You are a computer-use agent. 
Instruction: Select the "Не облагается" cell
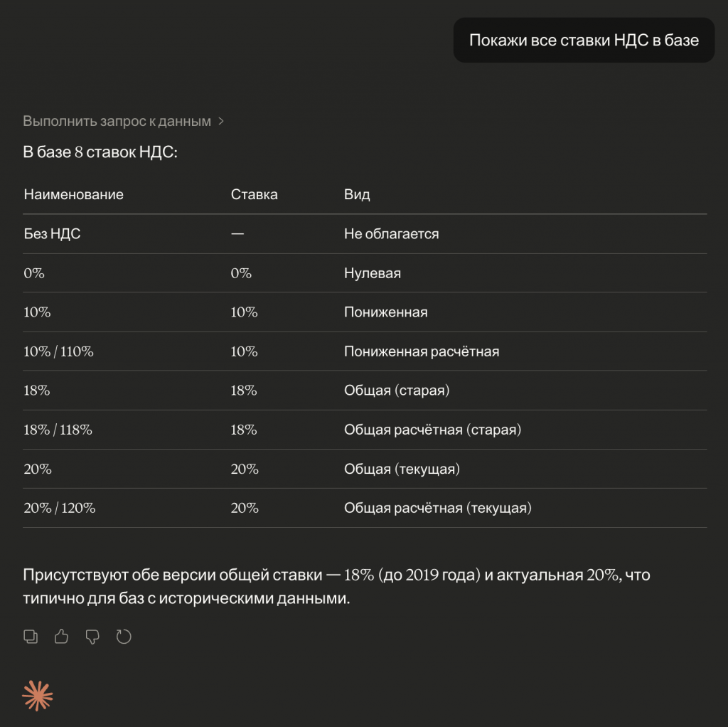pos(391,233)
